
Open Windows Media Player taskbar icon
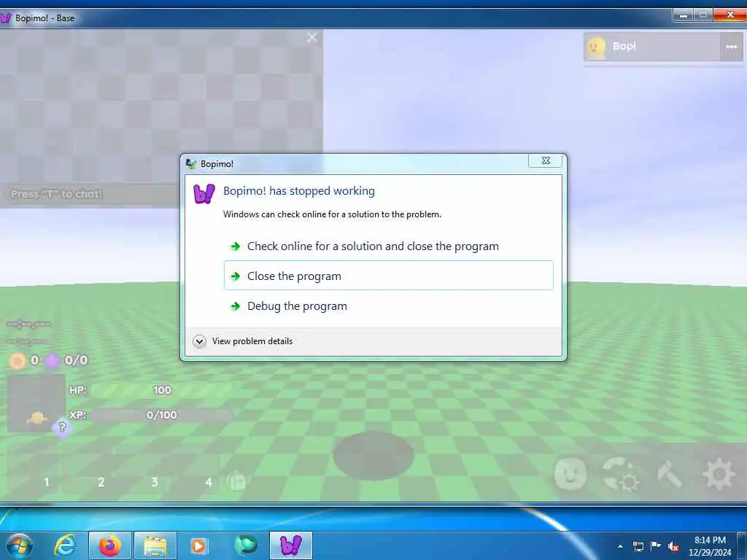pos(198,545)
